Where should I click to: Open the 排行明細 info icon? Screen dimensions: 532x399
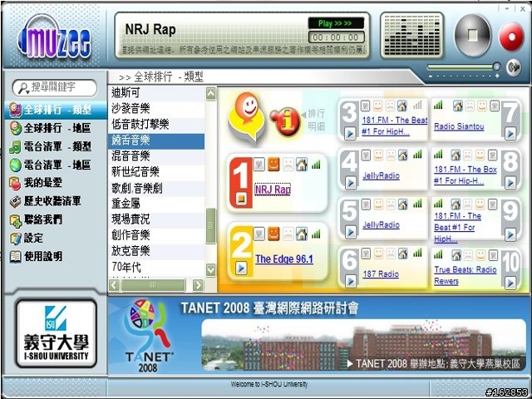pyautogui.click(x=286, y=122)
